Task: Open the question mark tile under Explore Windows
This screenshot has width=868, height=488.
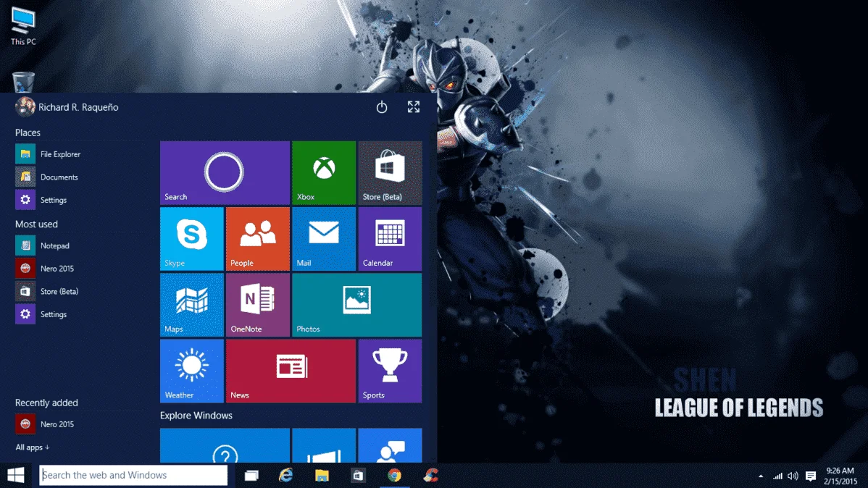Action: click(225, 445)
